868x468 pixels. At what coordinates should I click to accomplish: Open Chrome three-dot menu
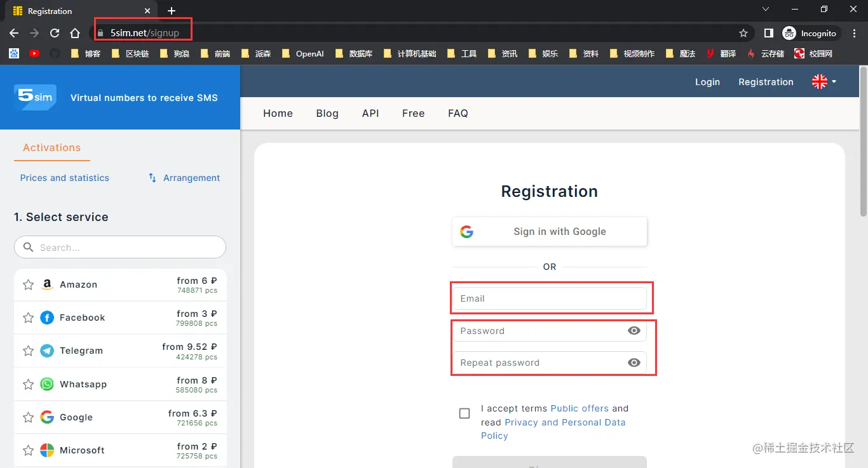tap(854, 33)
